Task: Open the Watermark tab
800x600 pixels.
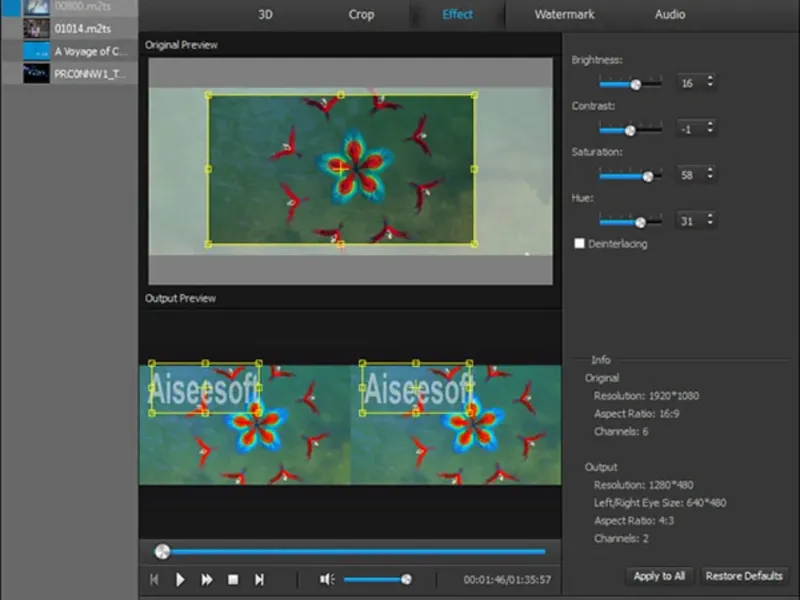Action: click(x=564, y=15)
